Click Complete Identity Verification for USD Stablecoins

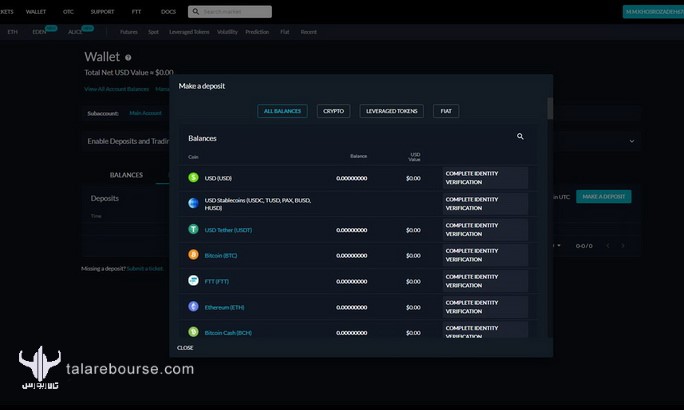[x=485, y=204]
